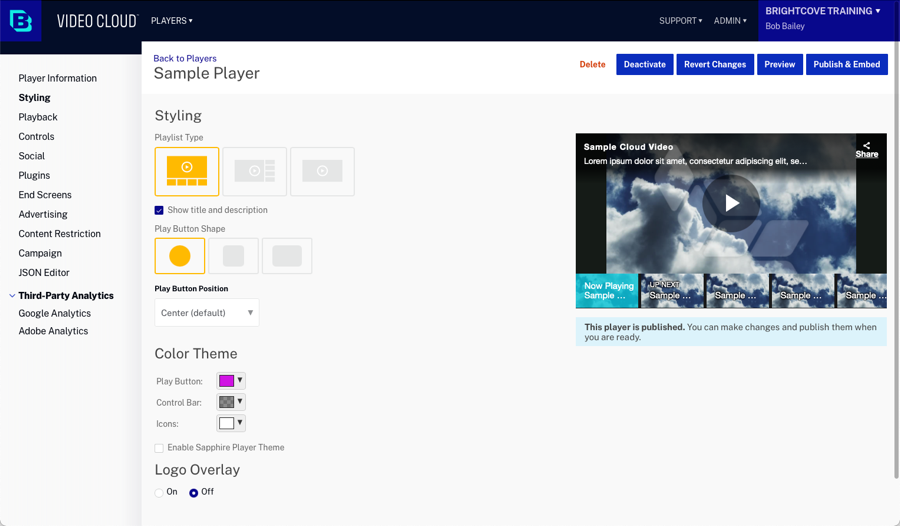The image size is (900, 526).
Task: Click the Publish & Embed button
Action: (x=846, y=64)
